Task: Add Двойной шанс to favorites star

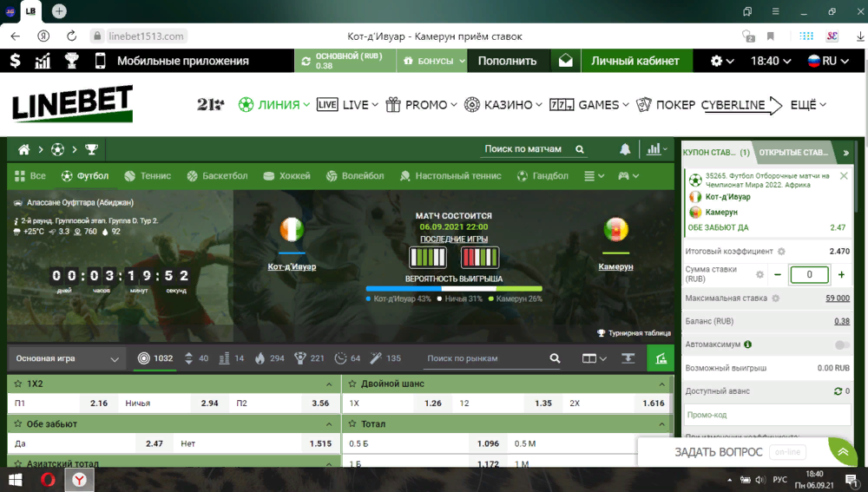Action: coord(352,384)
